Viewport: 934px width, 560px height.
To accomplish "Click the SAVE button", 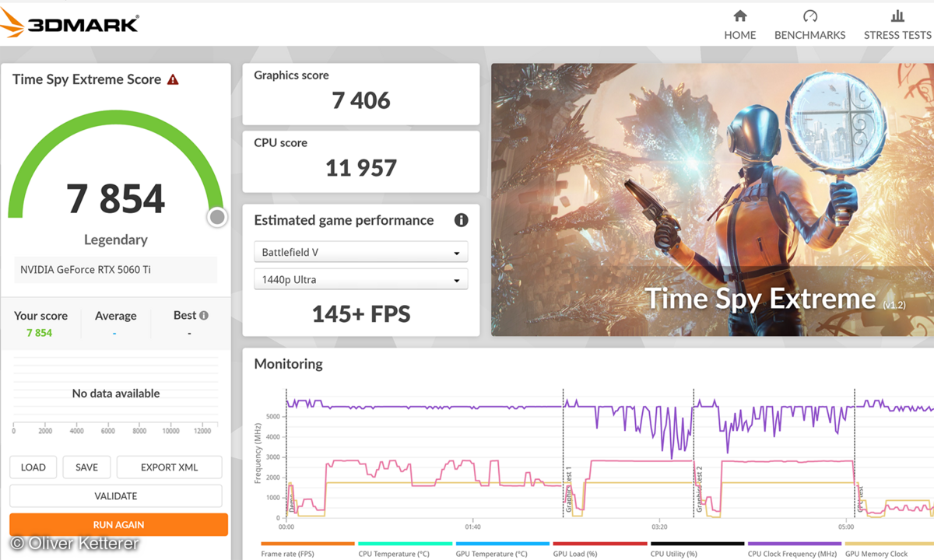I will pyautogui.click(x=86, y=467).
